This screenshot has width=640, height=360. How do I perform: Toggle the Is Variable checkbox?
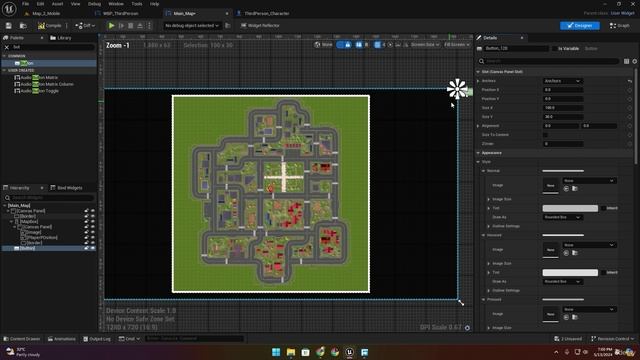(x=555, y=49)
